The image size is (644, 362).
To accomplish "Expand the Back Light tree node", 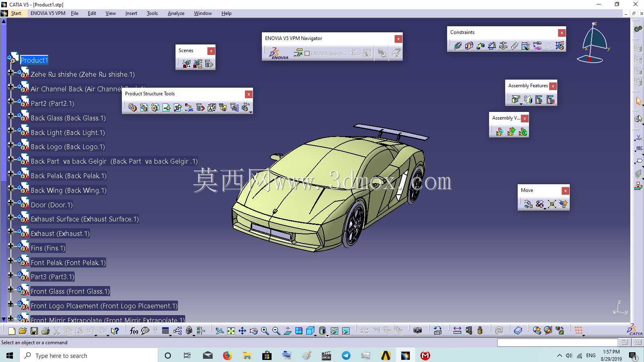I will (x=11, y=130).
